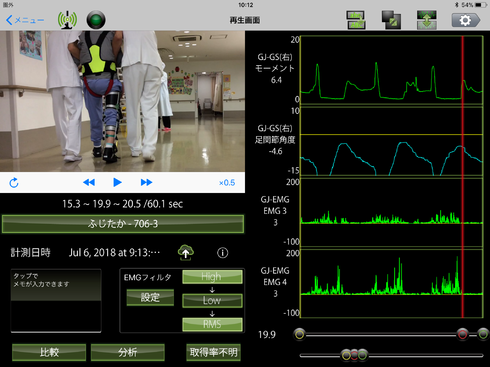Change the ×0.5 playback speed
The width and height of the screenshot is (490, 367).
[227, 183]
